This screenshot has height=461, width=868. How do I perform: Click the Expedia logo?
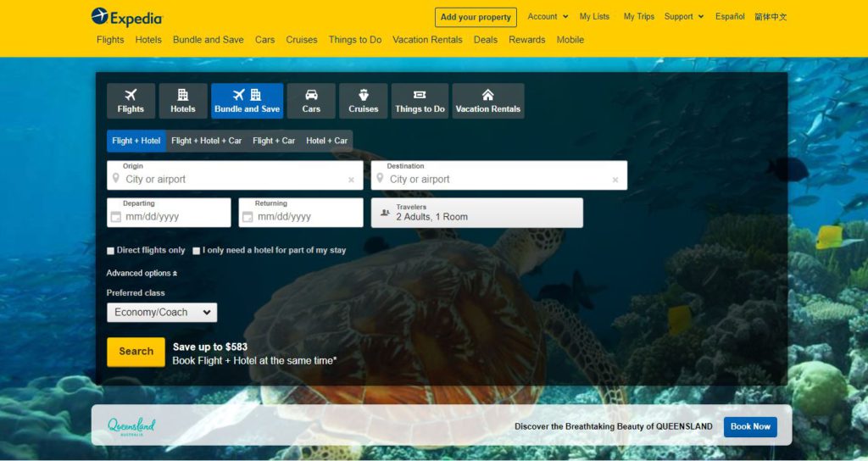tap(127, 17)
